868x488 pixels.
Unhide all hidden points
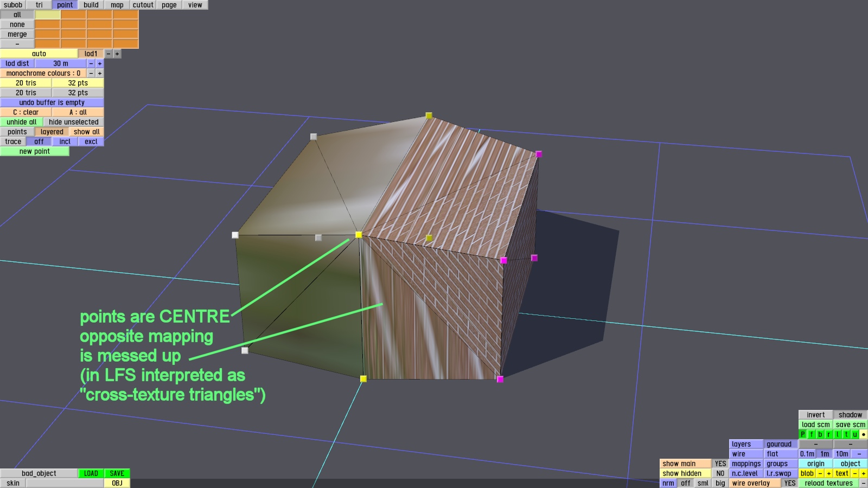tap(22, 122)
